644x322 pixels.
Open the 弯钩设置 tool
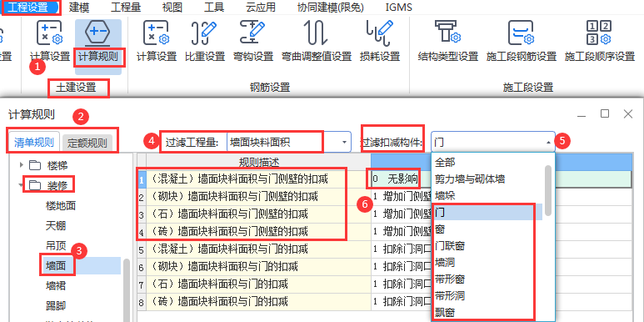coord(253,42)
